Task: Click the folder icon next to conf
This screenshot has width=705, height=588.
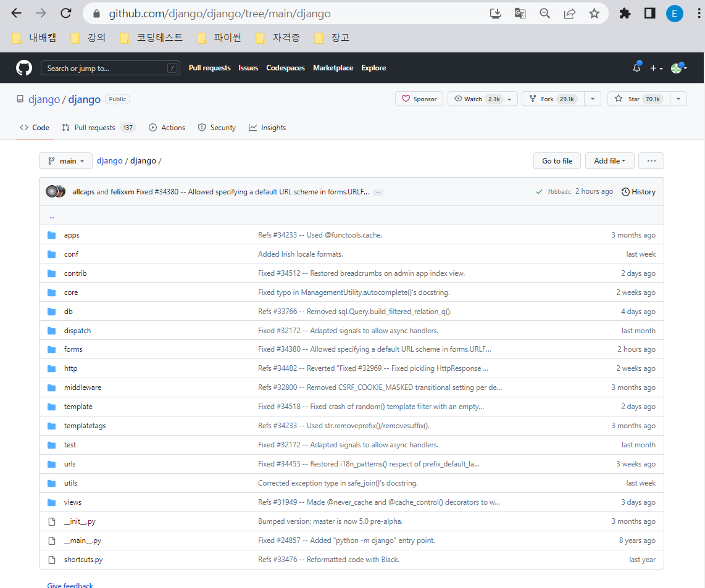Action: (52, 254)
